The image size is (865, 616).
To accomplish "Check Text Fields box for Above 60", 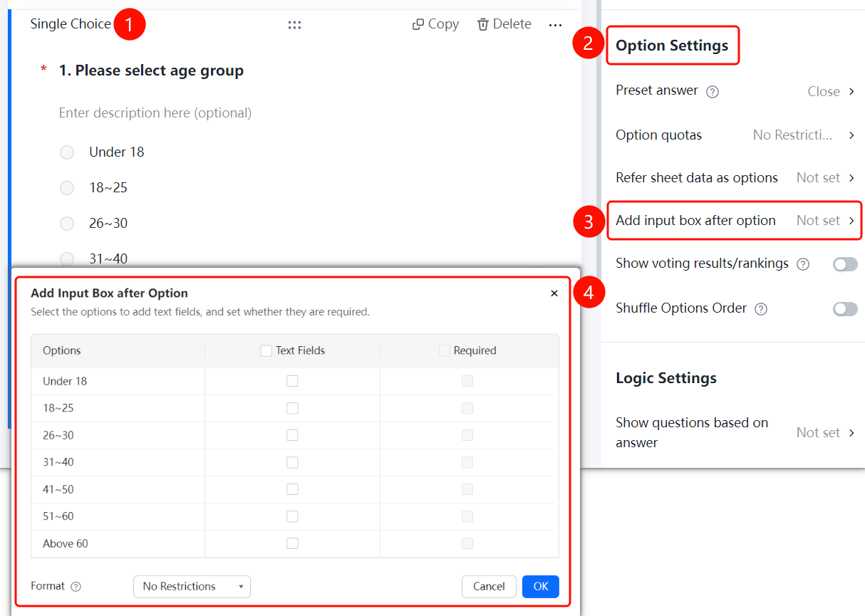I will click(292, 543).
